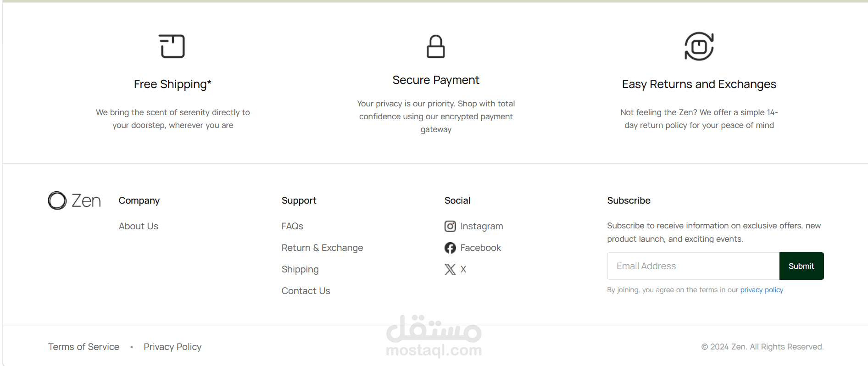
Task: Open the Instagram icon link
Action: (450, 226)
